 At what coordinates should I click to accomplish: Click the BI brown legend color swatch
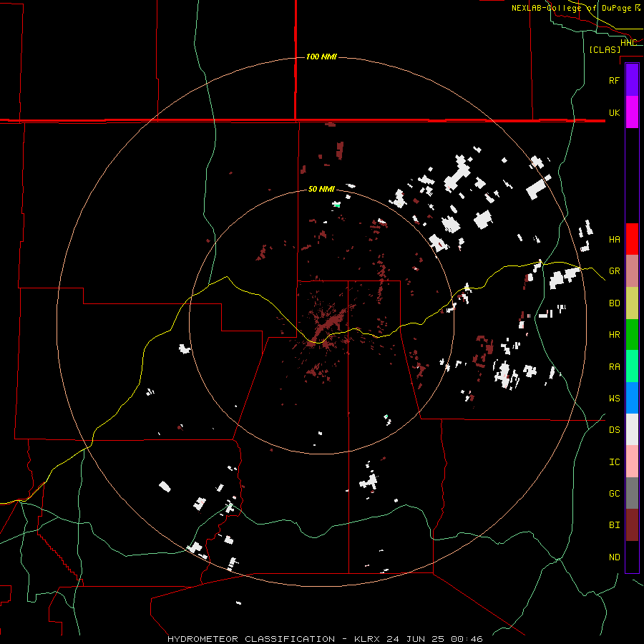(x=632, y=525)
